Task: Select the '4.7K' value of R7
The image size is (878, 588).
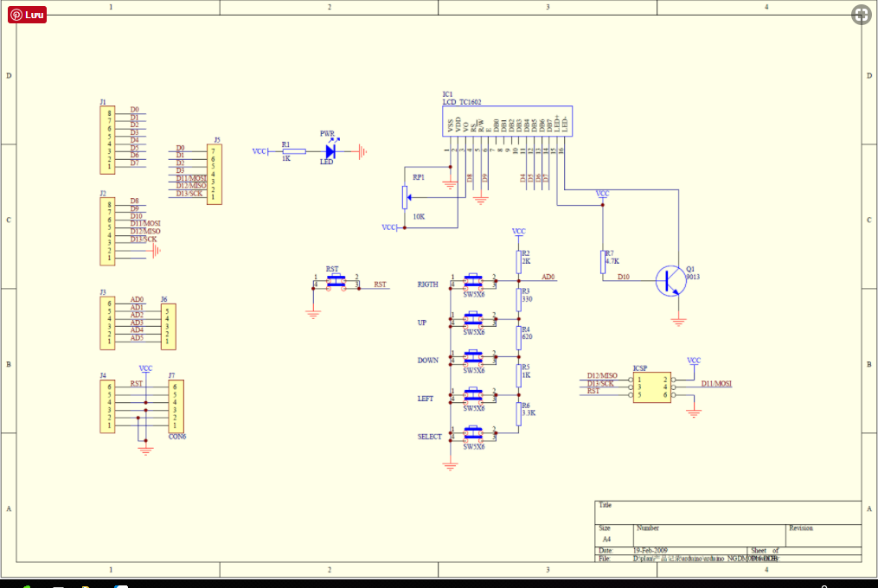Action: (x=612, y=261)
